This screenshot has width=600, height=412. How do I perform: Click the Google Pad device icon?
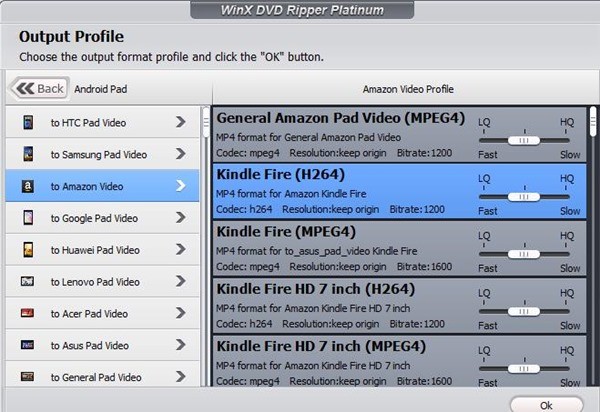coord(28,218)
